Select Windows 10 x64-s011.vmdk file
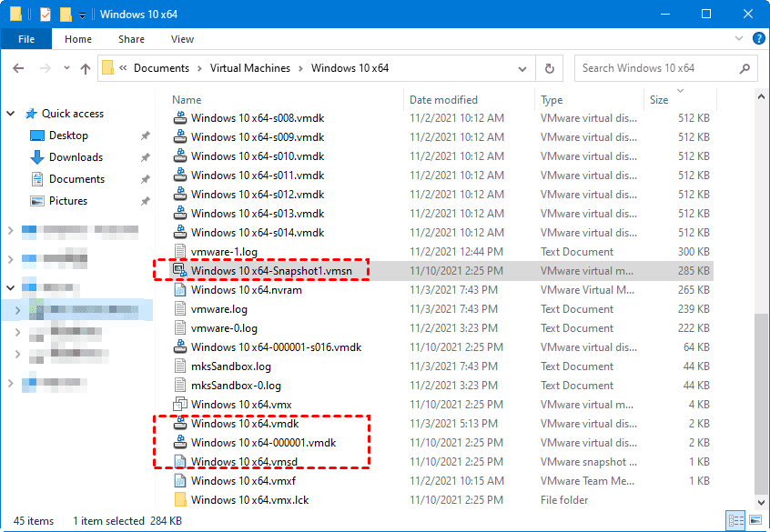This screenshot has width=770, height=532. pos(258,176)
